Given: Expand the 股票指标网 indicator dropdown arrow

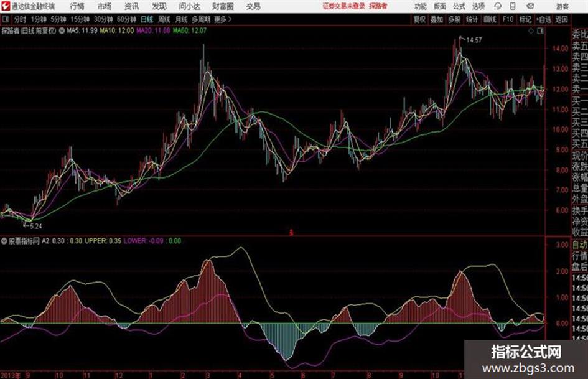Looking at the screenshot, I should point(4,241).
